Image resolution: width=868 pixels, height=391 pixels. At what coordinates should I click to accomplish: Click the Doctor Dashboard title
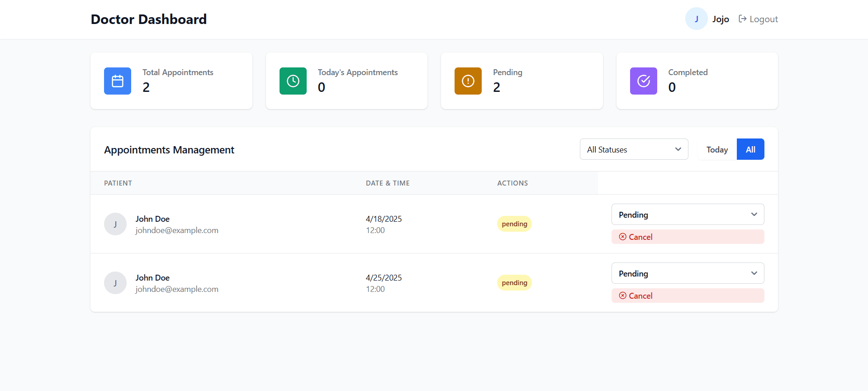[x=149, y=19]
